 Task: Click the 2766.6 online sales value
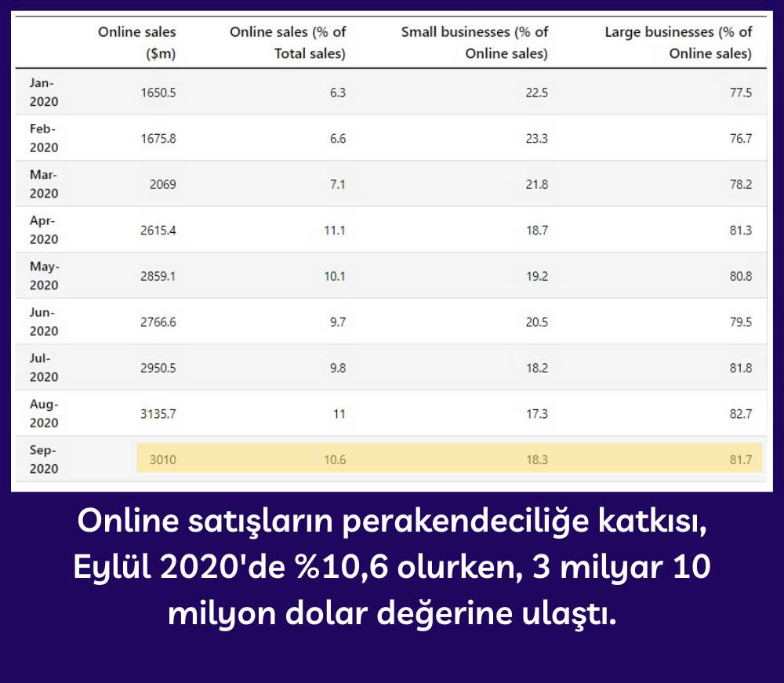(158, 322)
